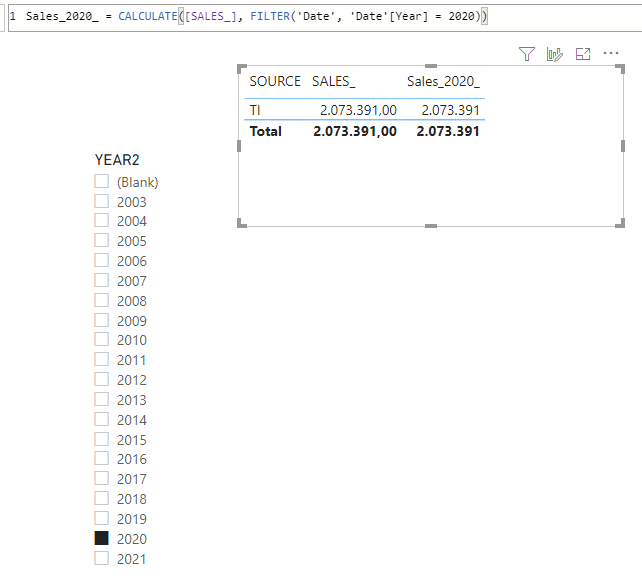Click the CALCULATE function in the formula
Screen dimensions: 642x578
147,16
